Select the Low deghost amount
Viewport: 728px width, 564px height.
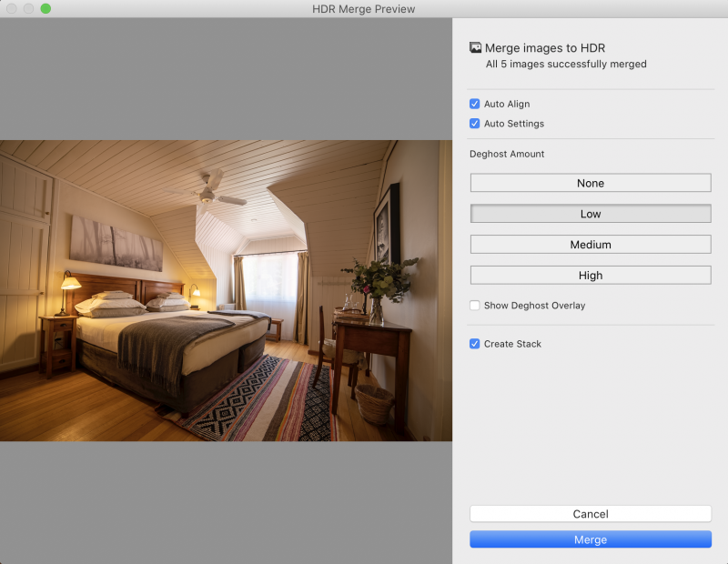590,214
